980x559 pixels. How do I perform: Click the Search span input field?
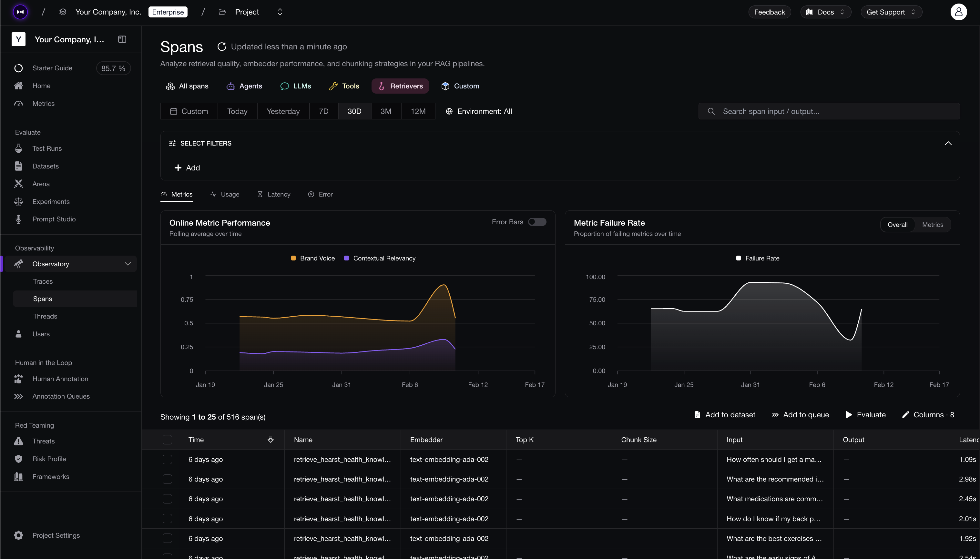pyautogui.click(x=829, y=111)
